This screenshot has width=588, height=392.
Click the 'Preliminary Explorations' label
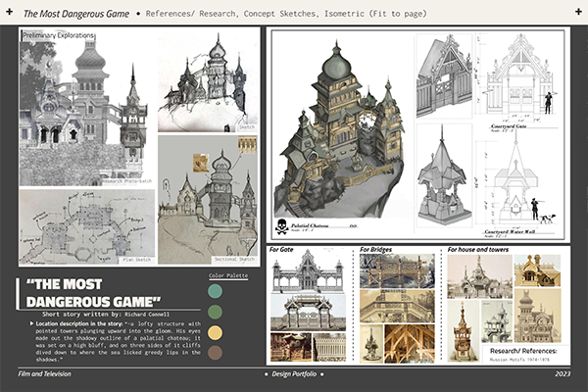[59, 35]
